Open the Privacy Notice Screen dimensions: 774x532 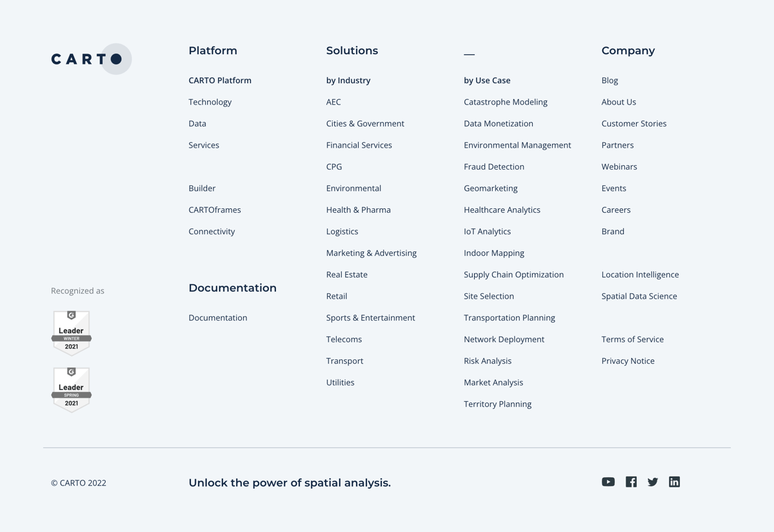point(628,360)
